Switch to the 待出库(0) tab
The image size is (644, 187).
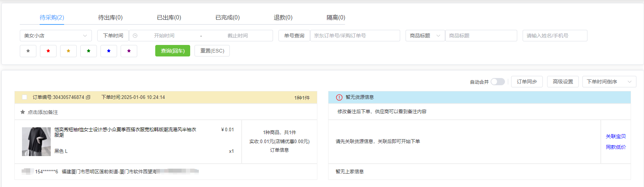point(110,18)
